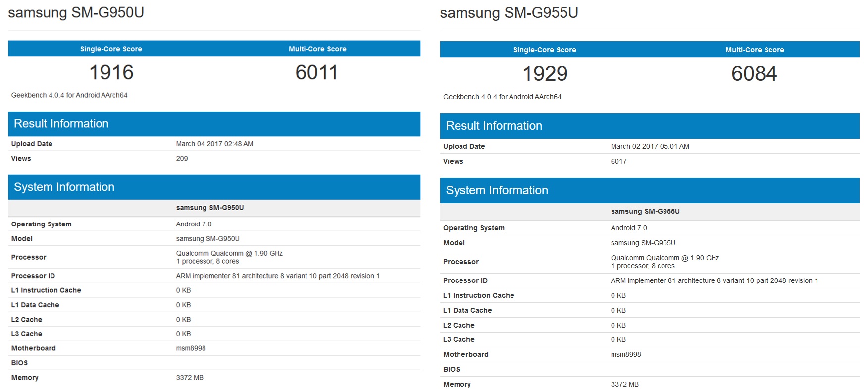Click Single-Core Score header above 1929
The image size is (868, 392).
point(545,50)
